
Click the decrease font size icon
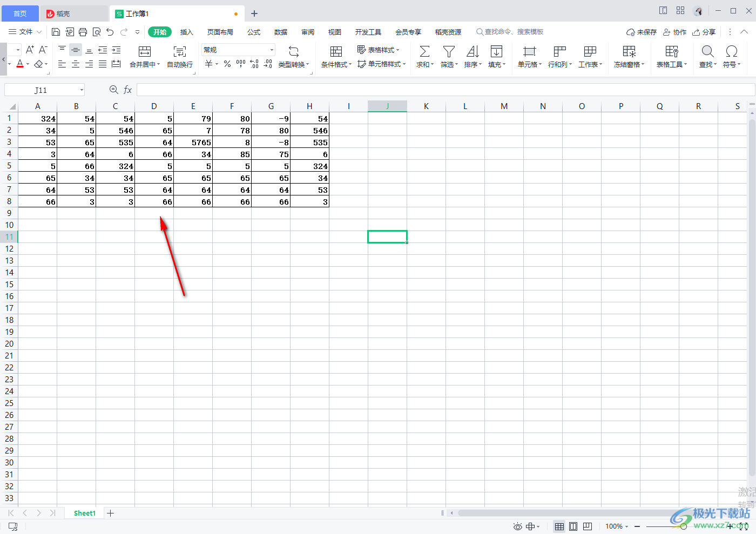pos(43,50)
